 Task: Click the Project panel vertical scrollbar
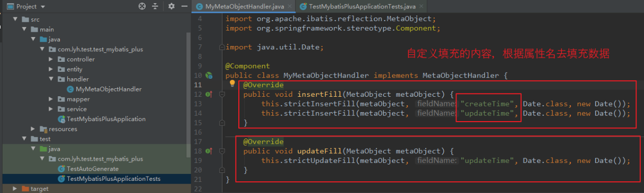[x=188, y=95]
